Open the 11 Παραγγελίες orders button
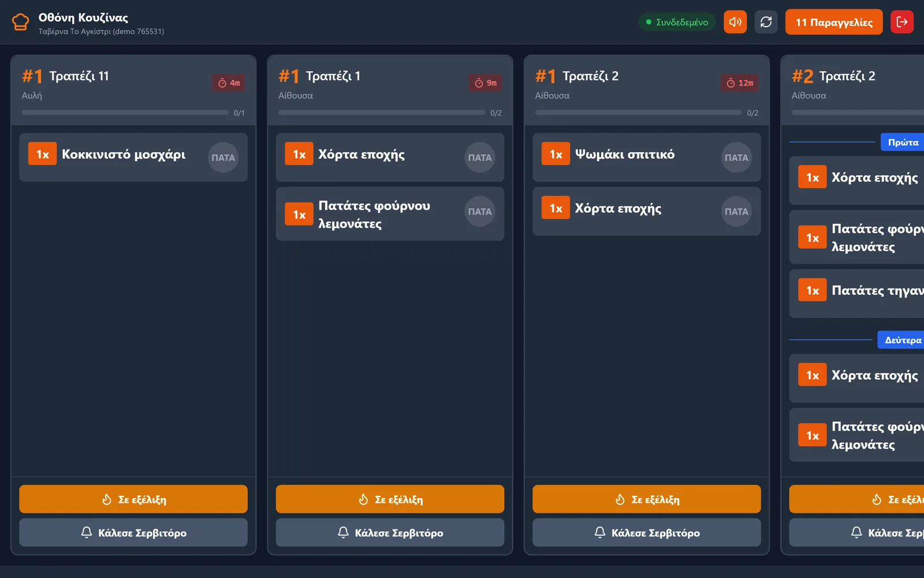This screenshot has height=578, width=924. coord(833,22)
